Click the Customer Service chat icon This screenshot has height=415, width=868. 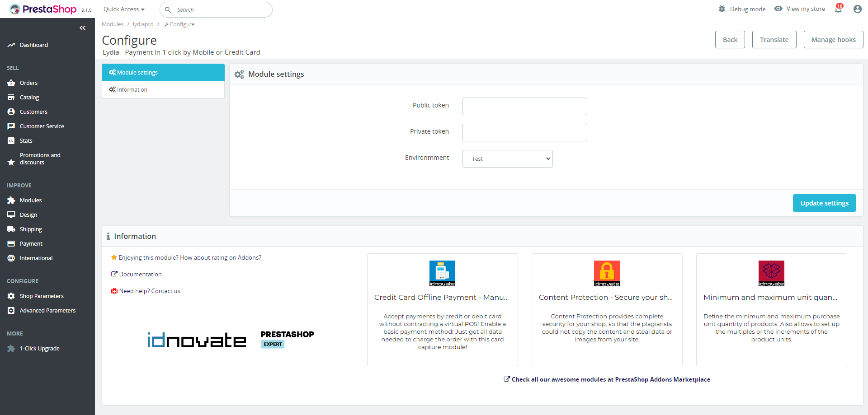coord(11,126)
